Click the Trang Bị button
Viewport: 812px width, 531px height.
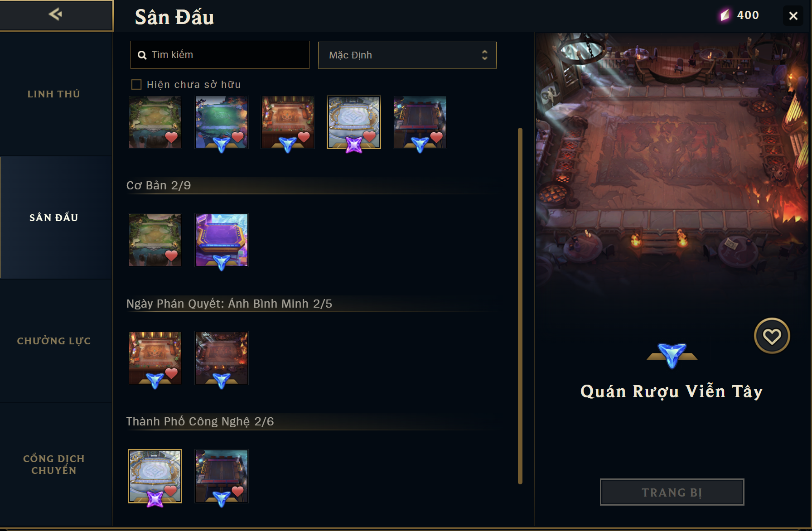(x=672, y=492)
